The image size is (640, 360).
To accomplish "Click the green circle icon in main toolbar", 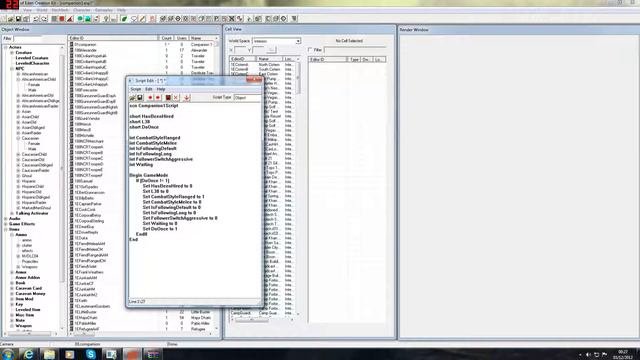I will [80, 19].
